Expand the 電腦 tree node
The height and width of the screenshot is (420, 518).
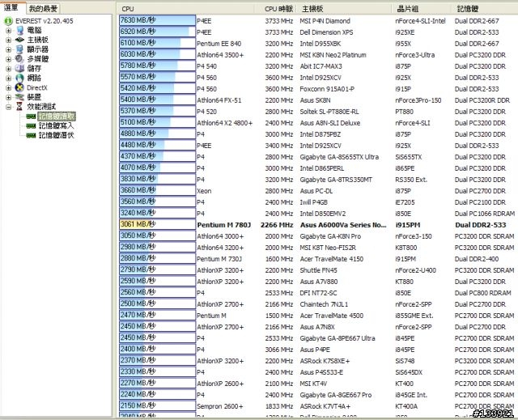click(8, 31)
